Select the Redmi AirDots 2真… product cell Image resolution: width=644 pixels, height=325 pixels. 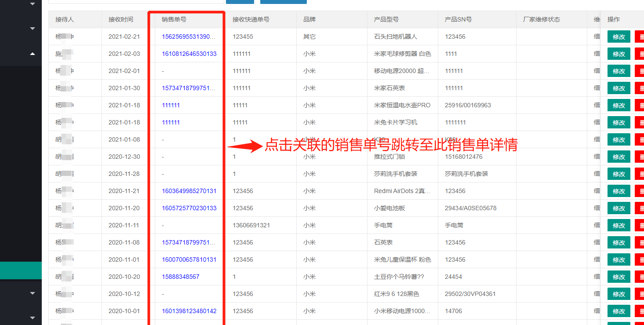(x=403, y=191)
